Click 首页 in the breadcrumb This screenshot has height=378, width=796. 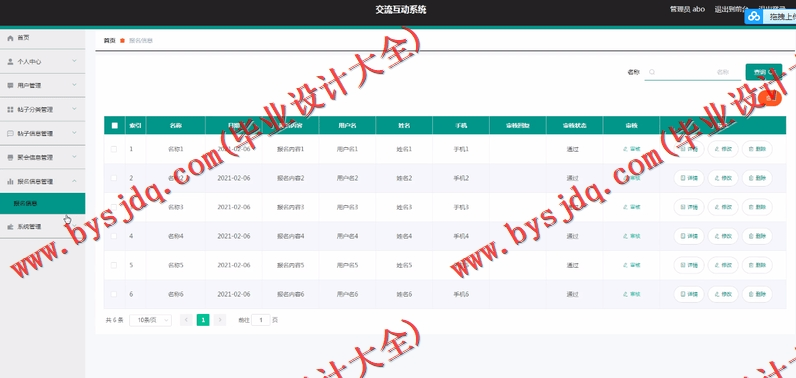[109, 41]
